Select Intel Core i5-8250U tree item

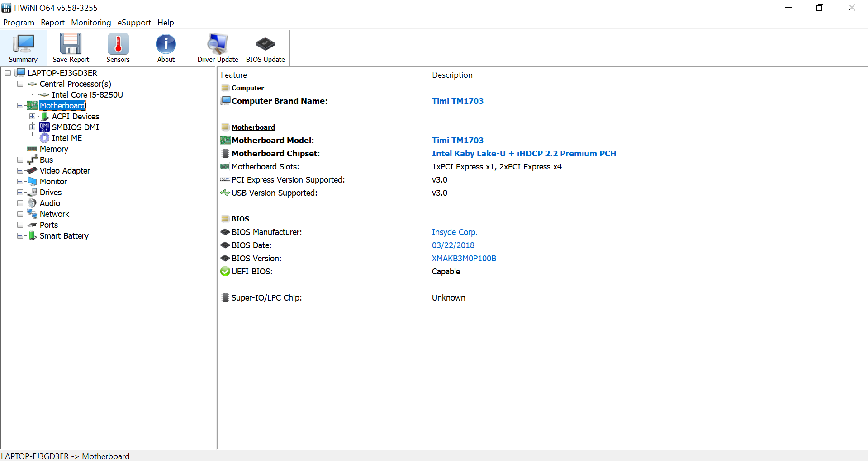(x=87, y=95)
